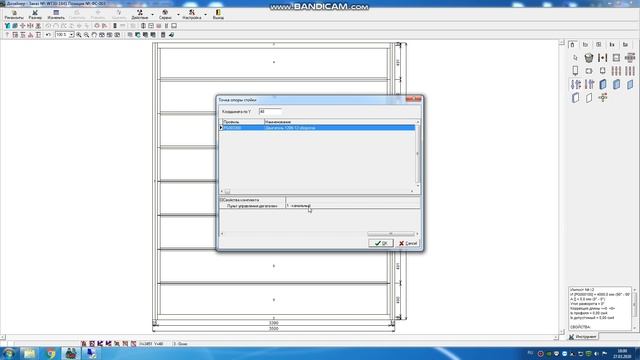The image size is (640, 360).
Task: Expand the Сервис dropdown arrow
Action: click(x=178, y=15)
